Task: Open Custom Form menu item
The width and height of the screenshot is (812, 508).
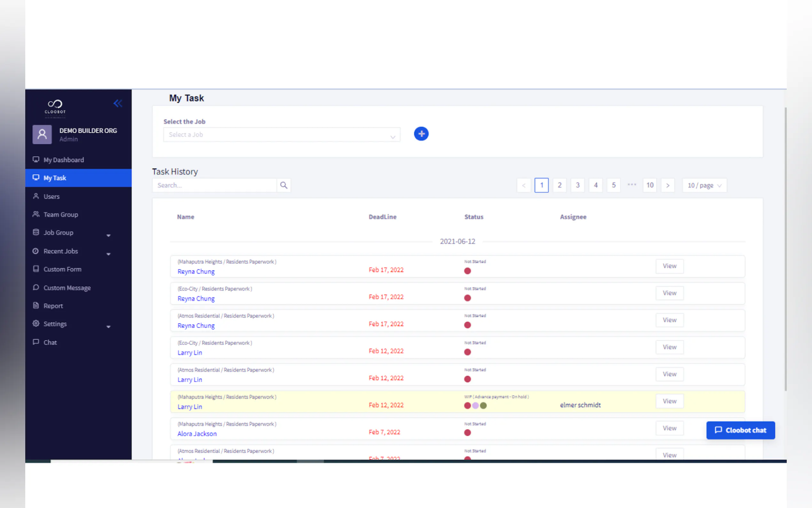Action: point(62,269)
